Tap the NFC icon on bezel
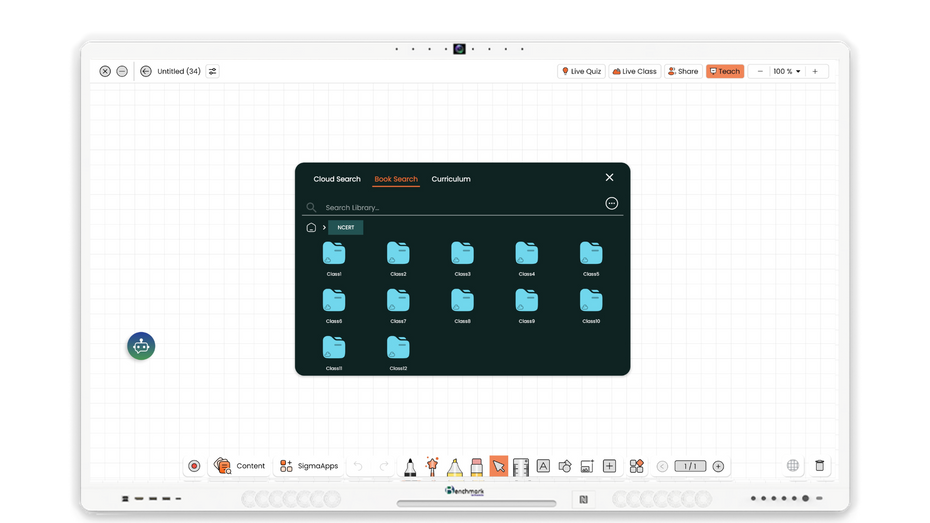930x523 pixels. pyautogui.click(x=584, y=499)
